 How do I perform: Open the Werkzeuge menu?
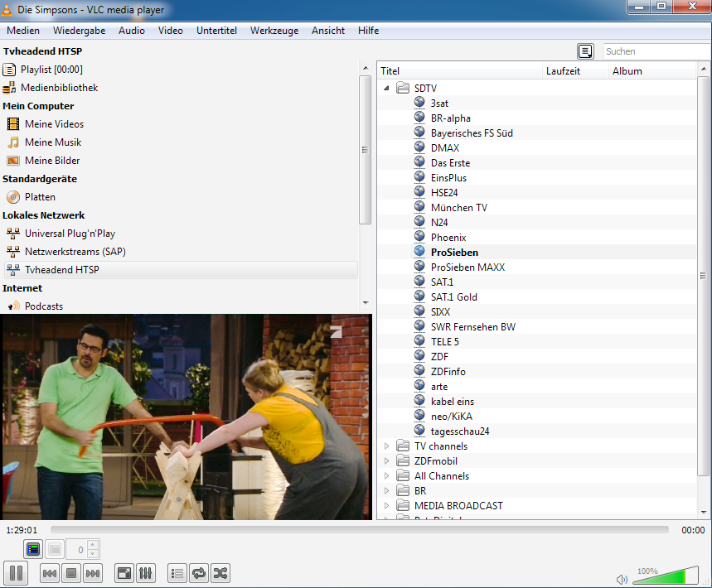(274, 31)
